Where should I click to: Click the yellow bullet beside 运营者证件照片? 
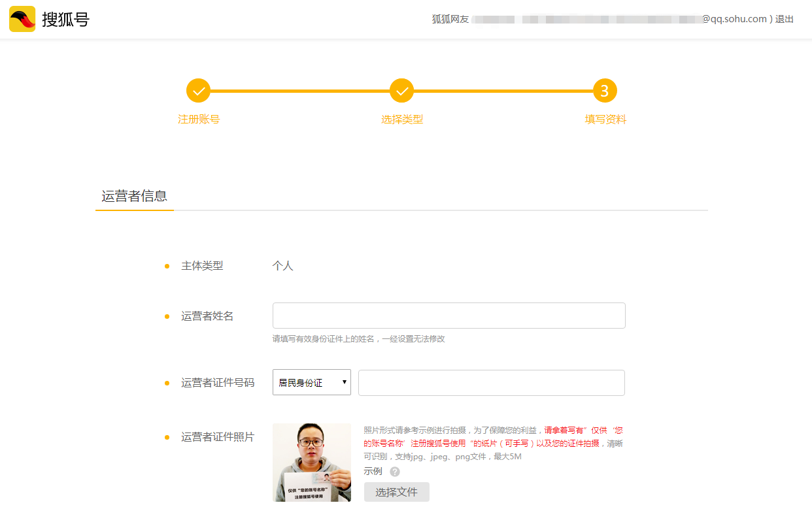pos(165,437)
